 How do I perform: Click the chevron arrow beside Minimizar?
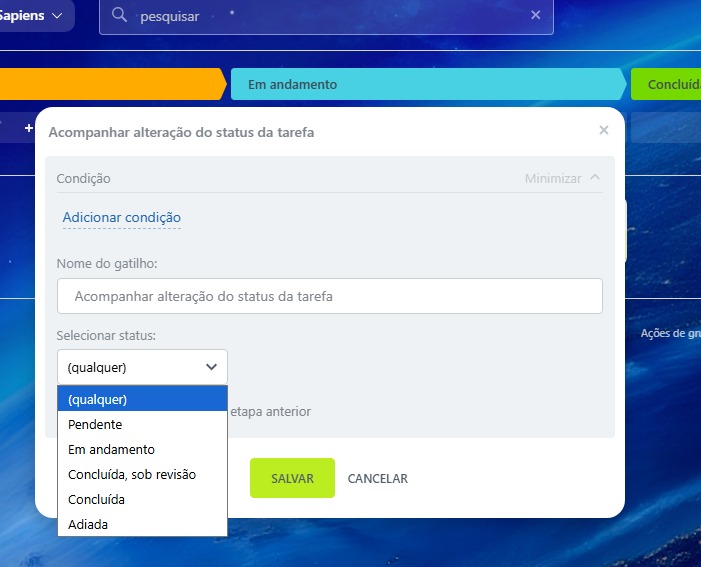click(x=596, y=178)
